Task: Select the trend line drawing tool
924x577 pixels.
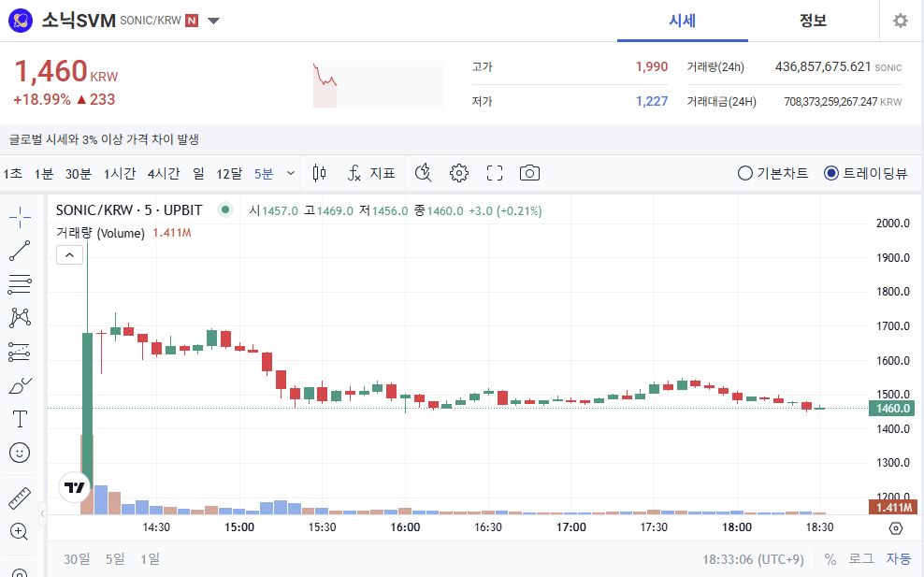Action: click(20, 250)
